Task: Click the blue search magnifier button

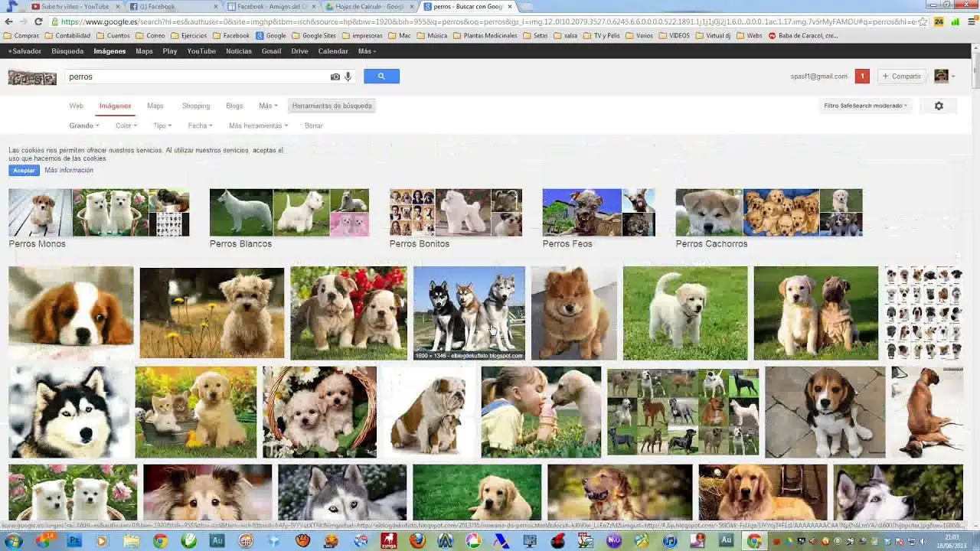Action: (x=381, y=76)
